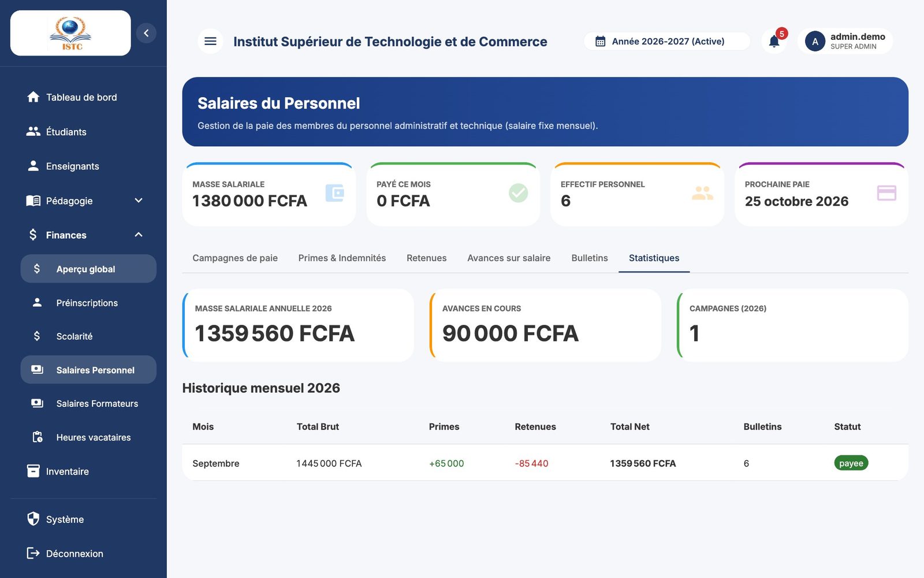Click the calendar icon beside Année 2026-2027
Screen dimensions: 924x578
600,42
